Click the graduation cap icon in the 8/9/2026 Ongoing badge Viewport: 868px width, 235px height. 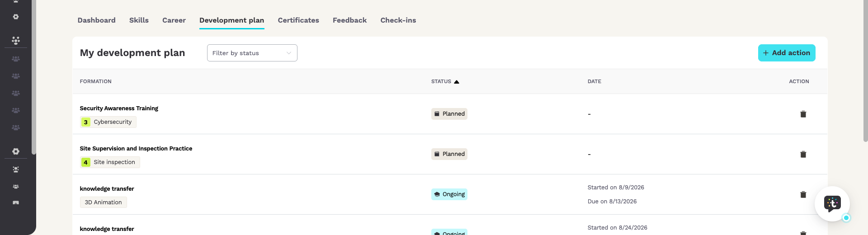(437, 194)
